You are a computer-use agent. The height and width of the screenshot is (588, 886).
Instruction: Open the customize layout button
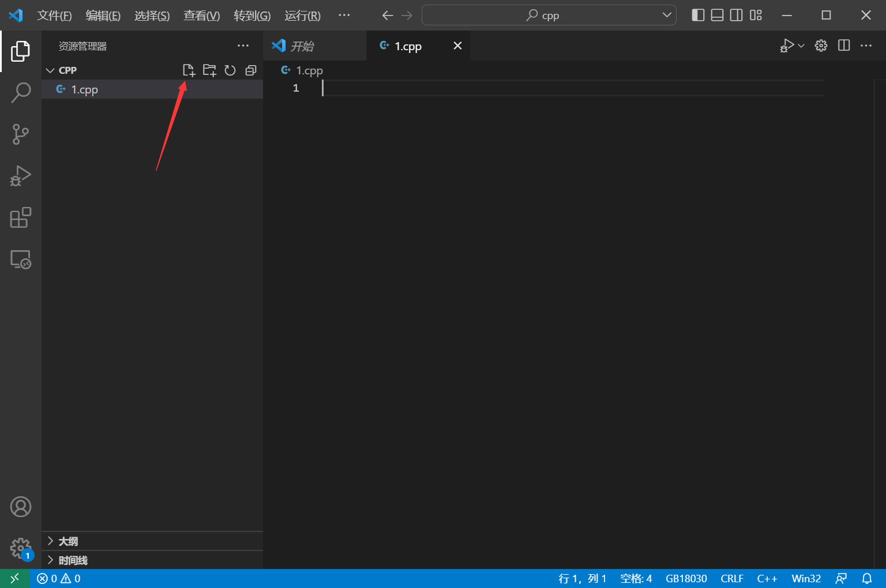[x=756, y=15]
